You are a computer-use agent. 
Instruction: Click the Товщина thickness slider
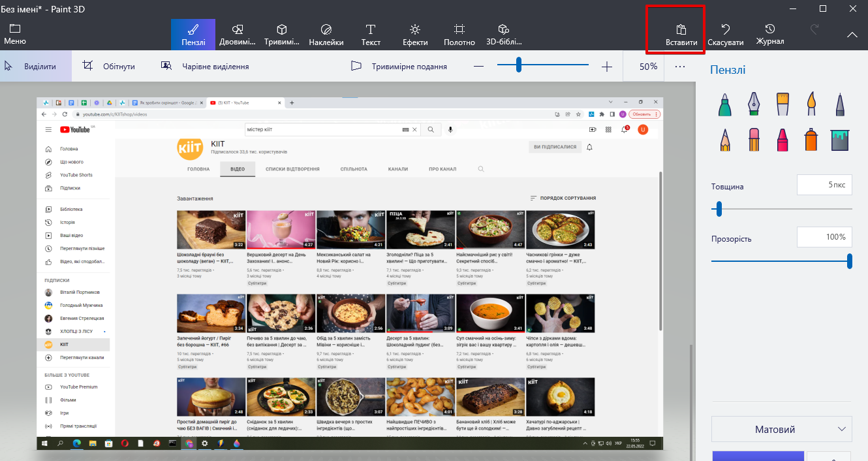(x=782, y=209)
